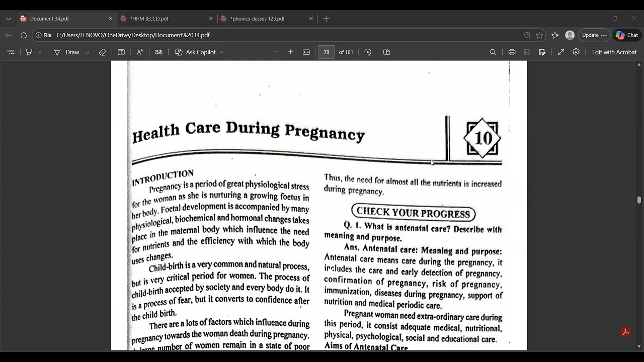Open a new browser tab
This screenshot has width=644, height=362.
(326, 19)
